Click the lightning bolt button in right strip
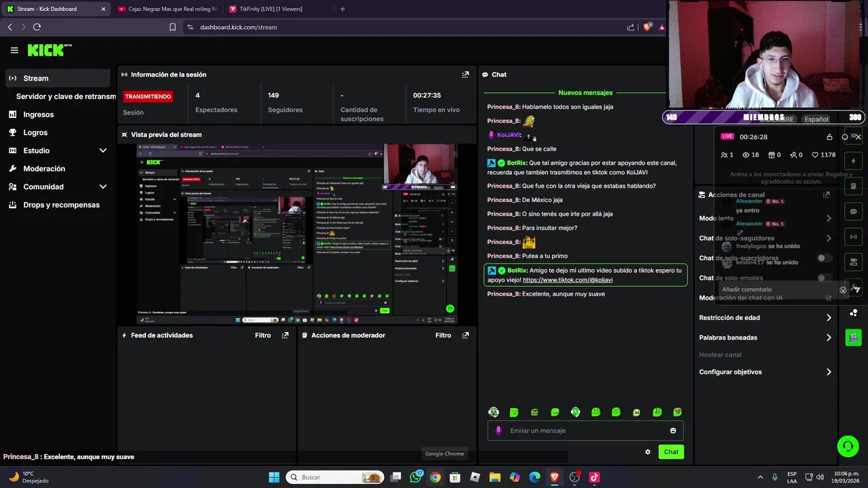868x488 pixels. [x=853, y=161]
